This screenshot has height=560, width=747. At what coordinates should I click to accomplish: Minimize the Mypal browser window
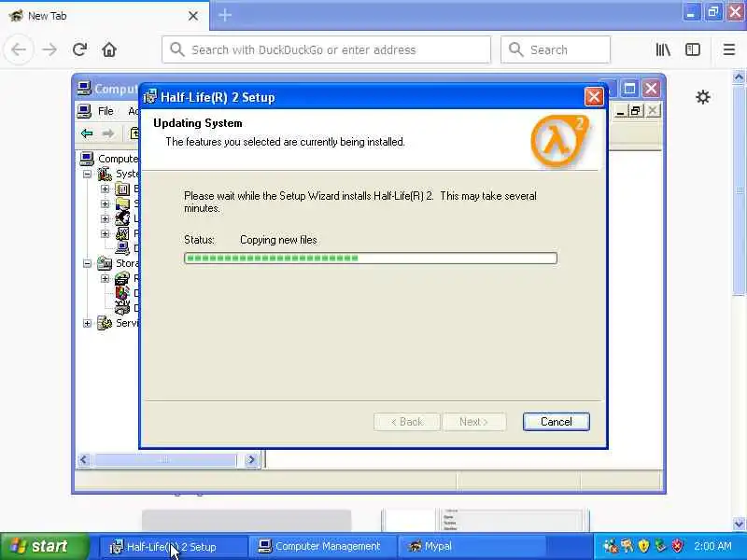690,12
